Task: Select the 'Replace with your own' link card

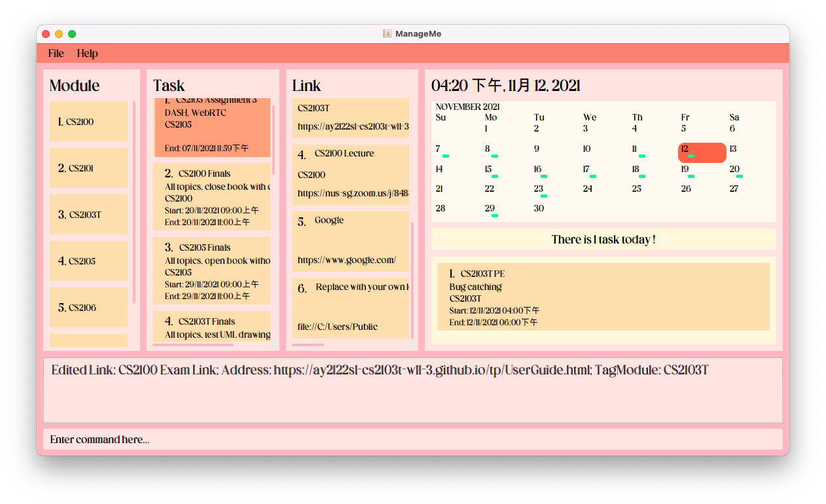Action: pyautogui.click(x=351, y=308)
